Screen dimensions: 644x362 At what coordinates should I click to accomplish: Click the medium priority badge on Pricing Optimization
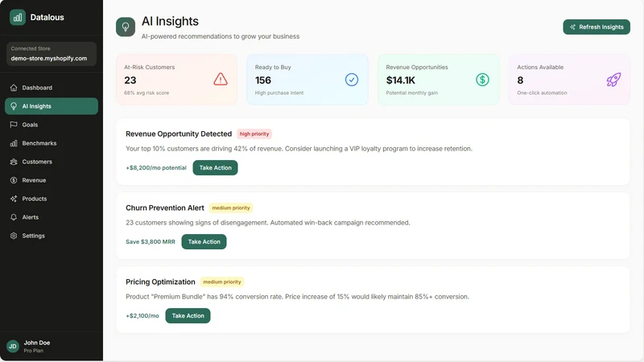click(x=222, y=282)
